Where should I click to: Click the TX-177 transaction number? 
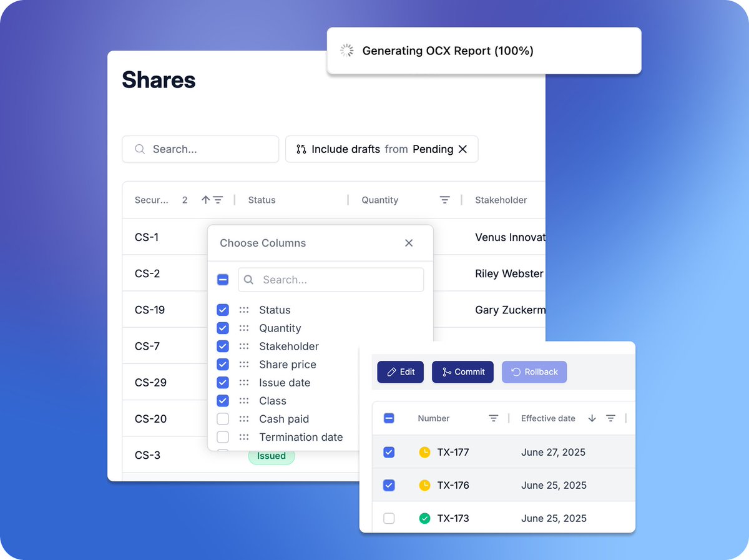[453, 452]
